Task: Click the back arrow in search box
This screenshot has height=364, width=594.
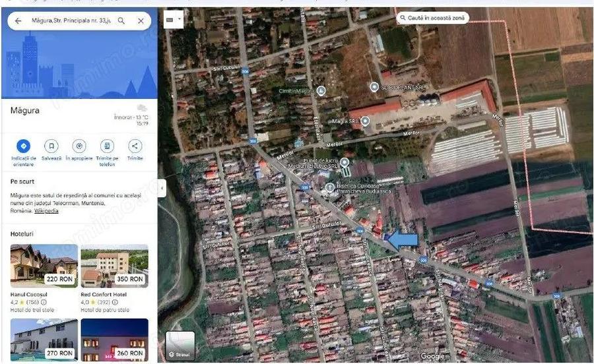Action: (x=18, y=21)
